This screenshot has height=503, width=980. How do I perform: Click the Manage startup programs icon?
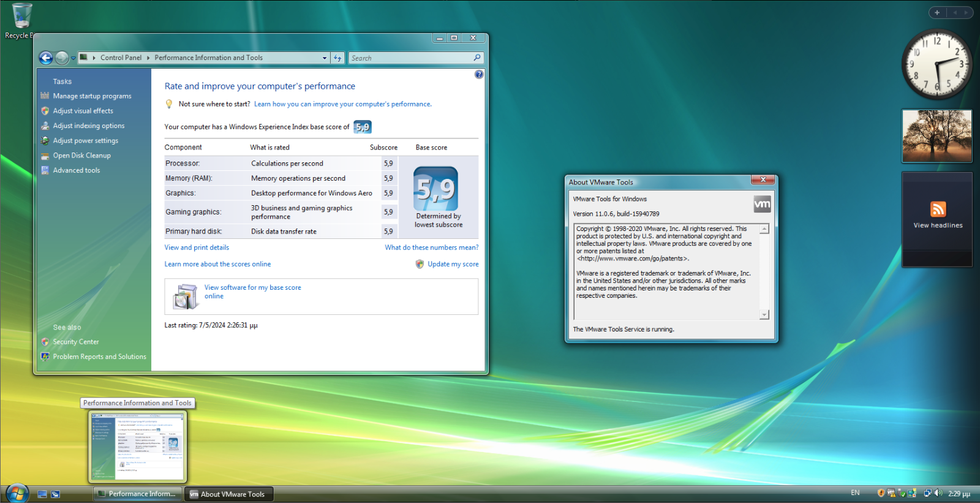[x=45, y=96]
